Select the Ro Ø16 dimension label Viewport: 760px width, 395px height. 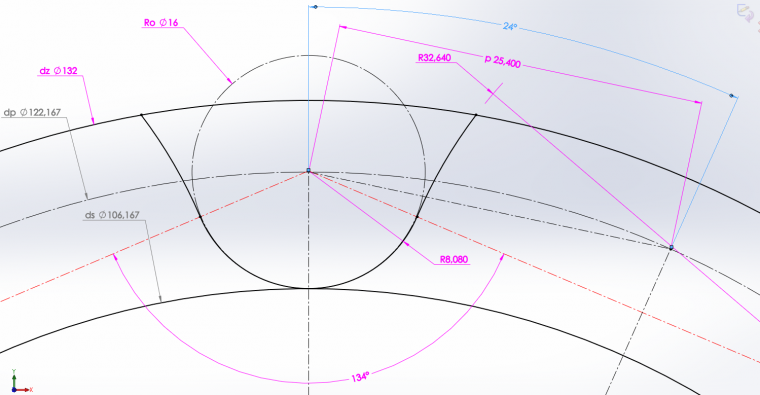[161, 23]
